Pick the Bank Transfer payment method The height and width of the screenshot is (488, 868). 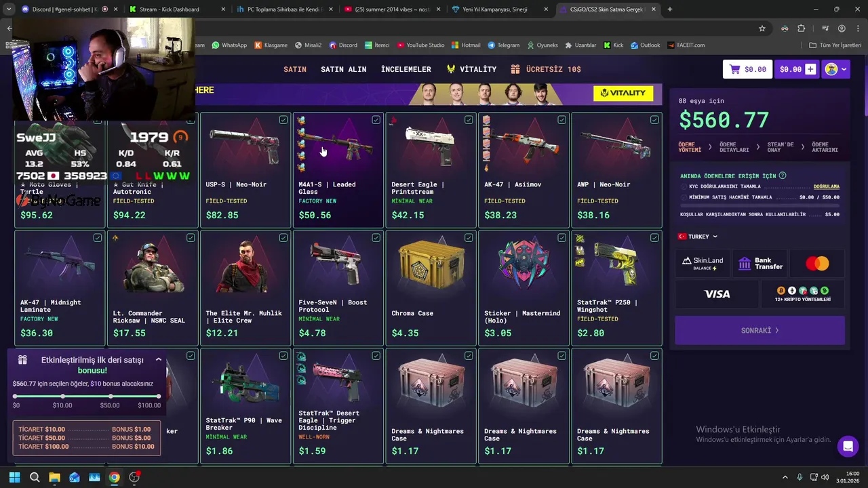tap(759, 263)
